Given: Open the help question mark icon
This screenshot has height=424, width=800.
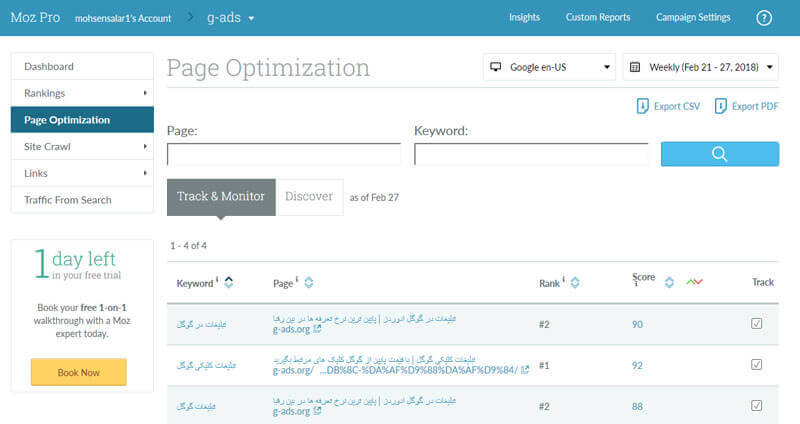Looking at the screenshot, I should [763, 18].
